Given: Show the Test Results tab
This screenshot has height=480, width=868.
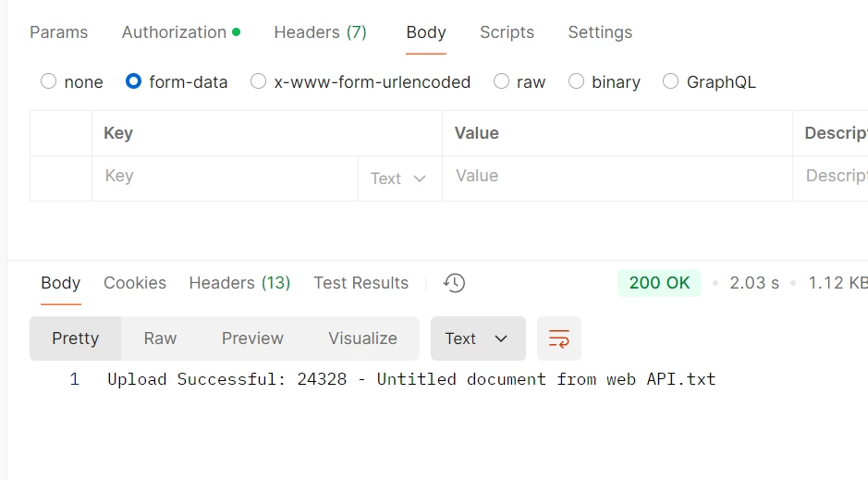Looking at the screenshot, I should [361, 283].
